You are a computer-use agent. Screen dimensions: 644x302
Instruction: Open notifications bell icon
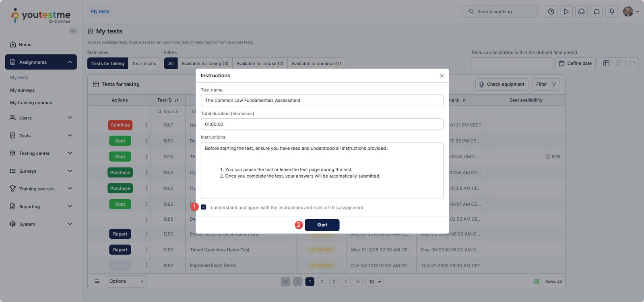pyautogui.click(x=612, y=12)
